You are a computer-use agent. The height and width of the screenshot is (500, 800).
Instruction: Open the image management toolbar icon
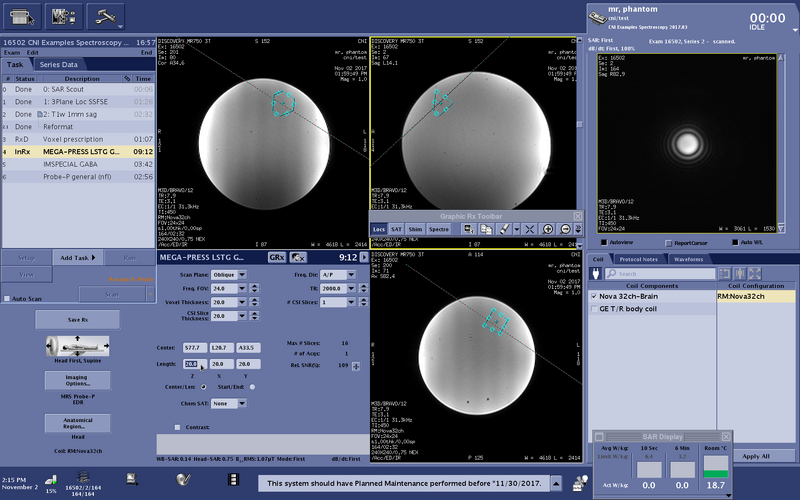tap(64, 17)
